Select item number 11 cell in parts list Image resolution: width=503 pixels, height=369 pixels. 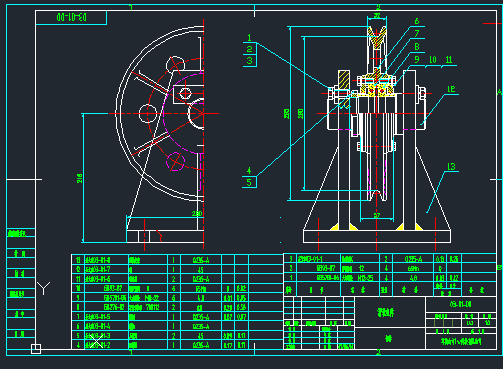click(78, 279)
